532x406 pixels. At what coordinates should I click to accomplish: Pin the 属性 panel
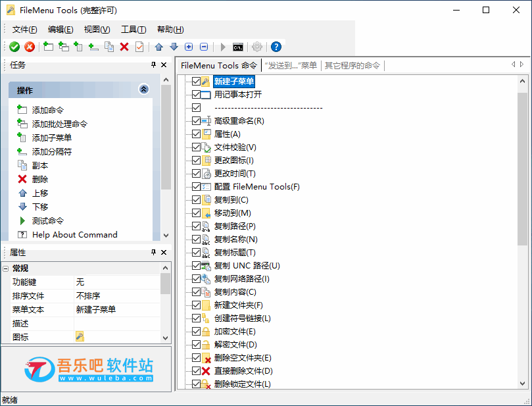(x=153, y=252)
